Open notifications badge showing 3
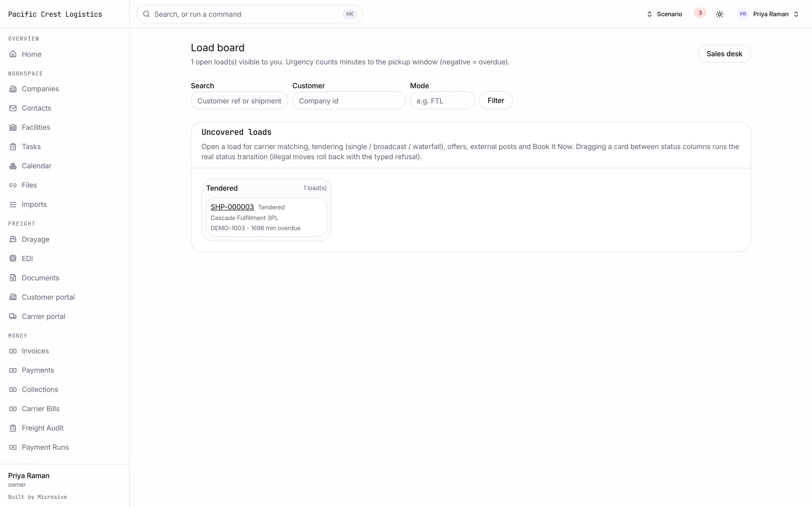 pos(700,13)
